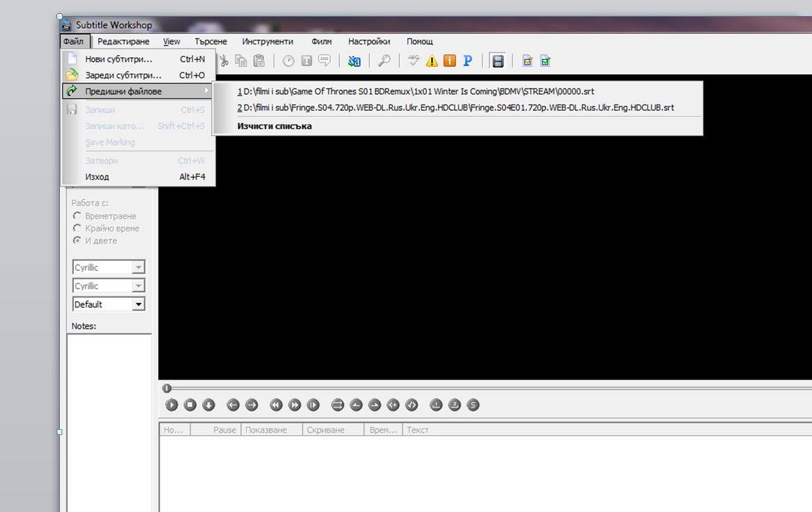Click the spell check ABC icon
812x512 pixels.
[414, 61]
